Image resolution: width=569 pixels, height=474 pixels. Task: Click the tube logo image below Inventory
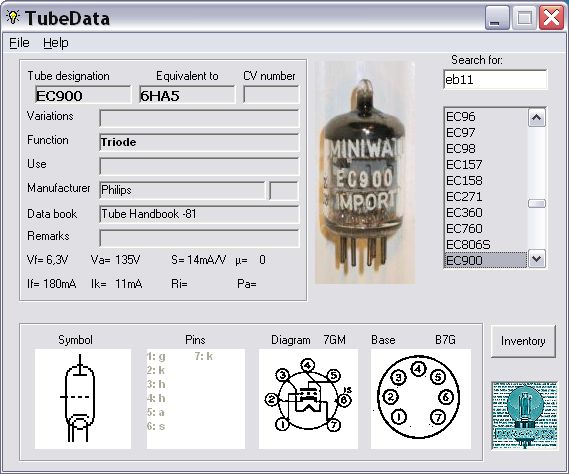click(x=524, y=416)
